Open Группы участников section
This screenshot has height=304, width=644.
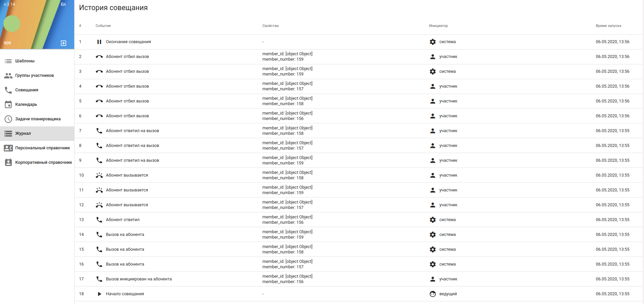tap(34, 75)
